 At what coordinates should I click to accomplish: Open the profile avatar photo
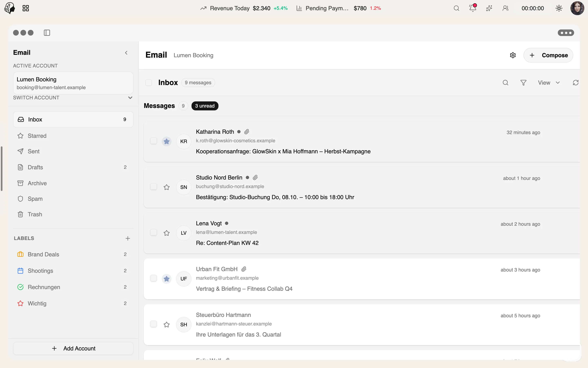(x=577, y=8)
